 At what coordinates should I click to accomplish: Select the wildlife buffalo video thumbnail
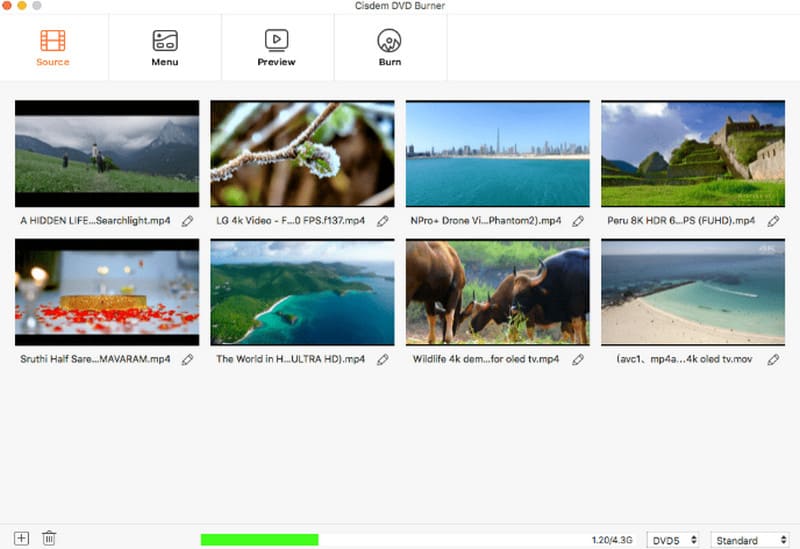497,292
